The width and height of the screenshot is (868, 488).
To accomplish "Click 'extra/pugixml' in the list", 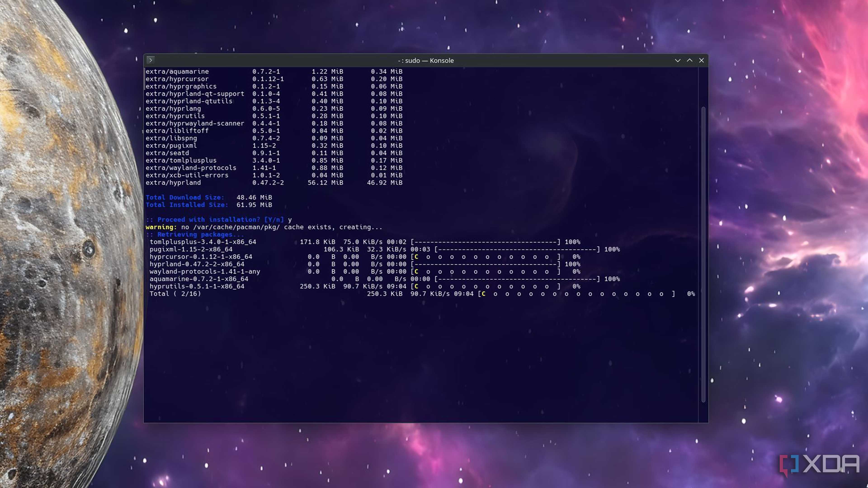I will (x=171, y=145).
